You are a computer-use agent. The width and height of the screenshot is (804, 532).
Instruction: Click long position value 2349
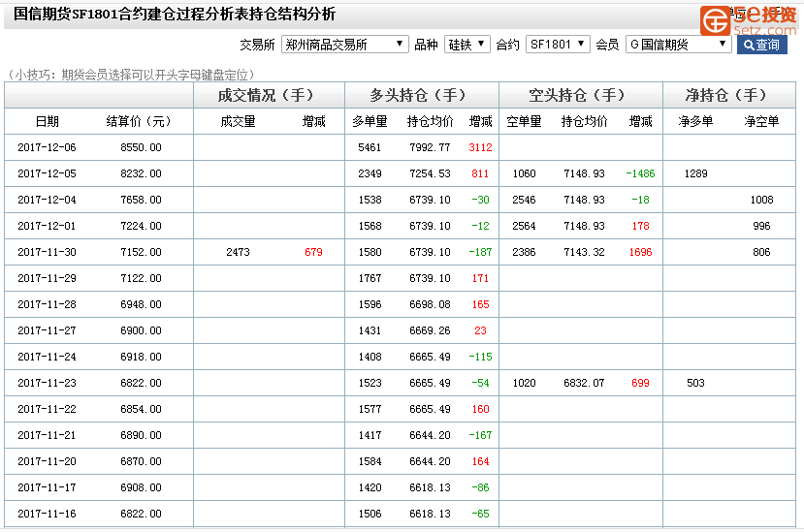[370, 173]
